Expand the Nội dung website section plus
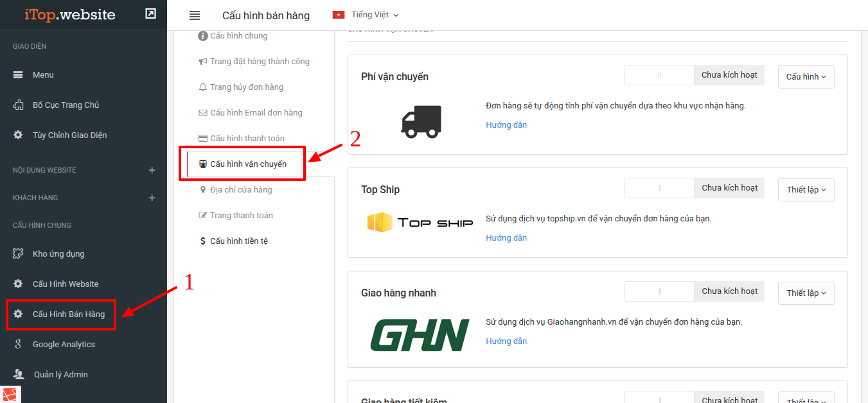This screenshot has height=403, width=868. click(x=152, y=171)
